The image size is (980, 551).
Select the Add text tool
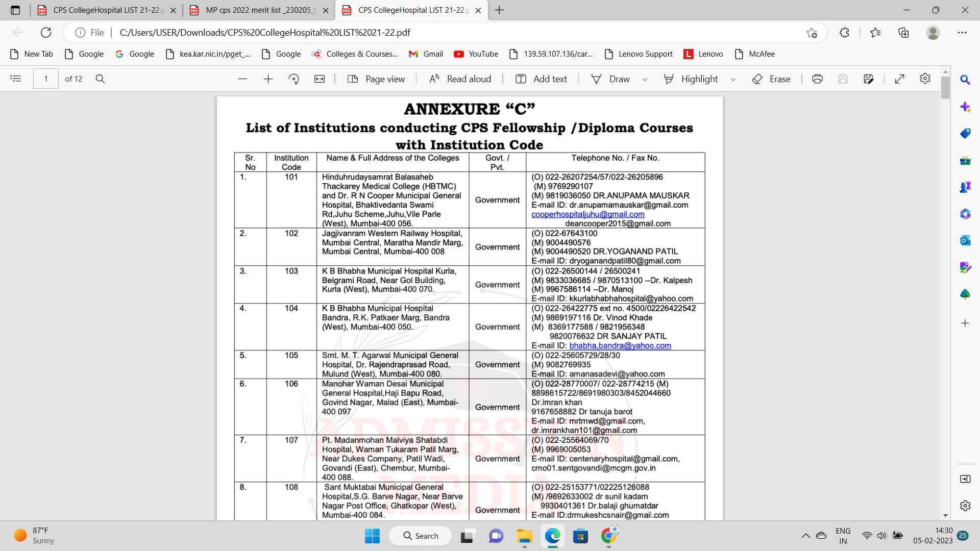point(542,79)
